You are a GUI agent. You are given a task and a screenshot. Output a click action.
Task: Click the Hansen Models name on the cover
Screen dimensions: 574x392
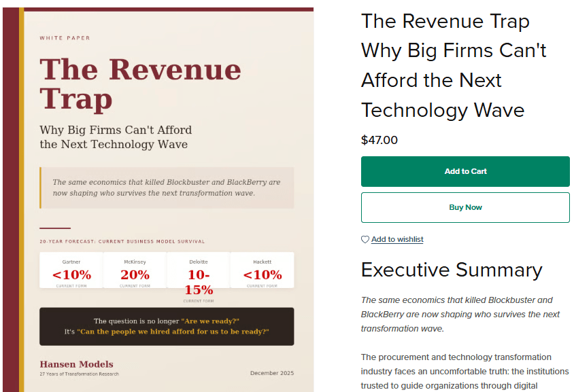[x=76, y=364]
